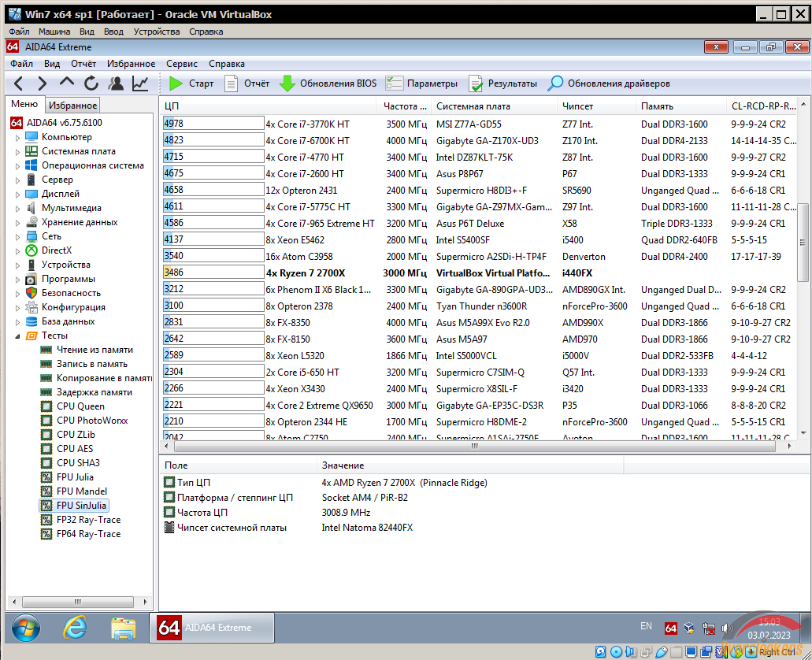Click the left tree horizontal scrollbar thumb
Image resolution: width=812 pixels, height=660 pixels.
coord(78,602)
